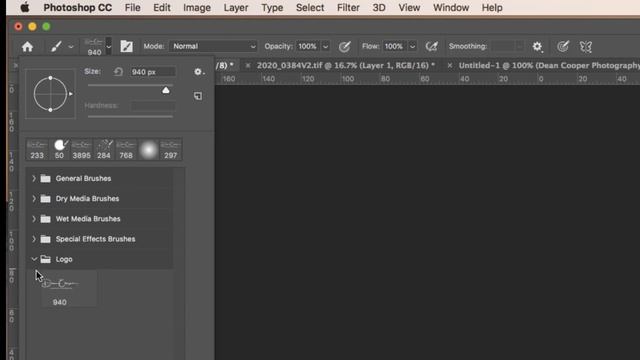The image size is (640, 360).
Task: Switch to Untitled-1 document tab
Action: point(549,65)
